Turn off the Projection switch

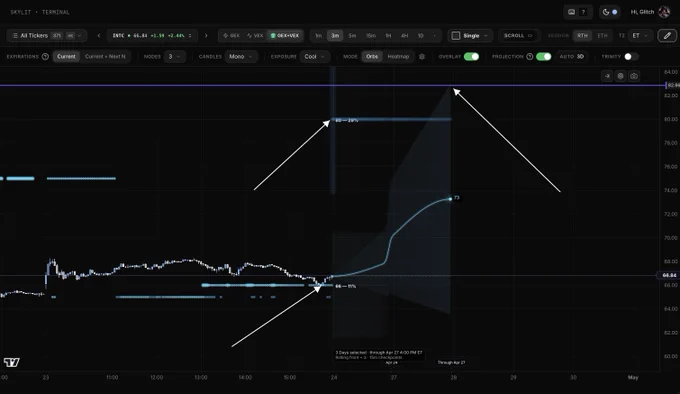coord(543,57)
